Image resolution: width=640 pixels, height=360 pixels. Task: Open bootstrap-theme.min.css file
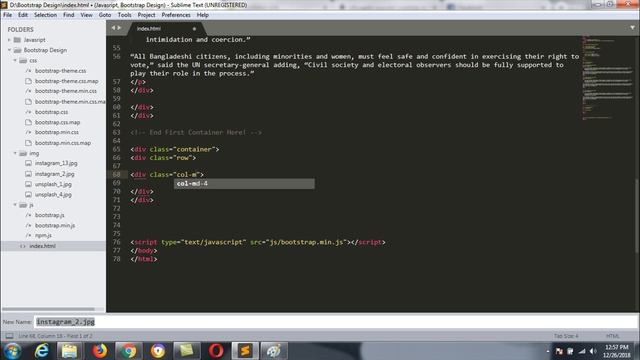pos(66,91)
